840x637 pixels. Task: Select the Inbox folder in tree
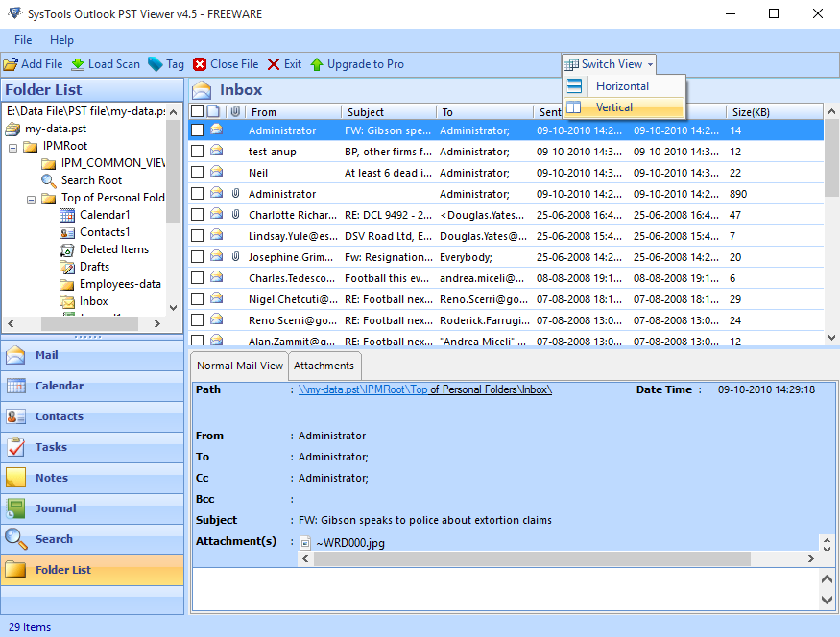pos(94,301)
